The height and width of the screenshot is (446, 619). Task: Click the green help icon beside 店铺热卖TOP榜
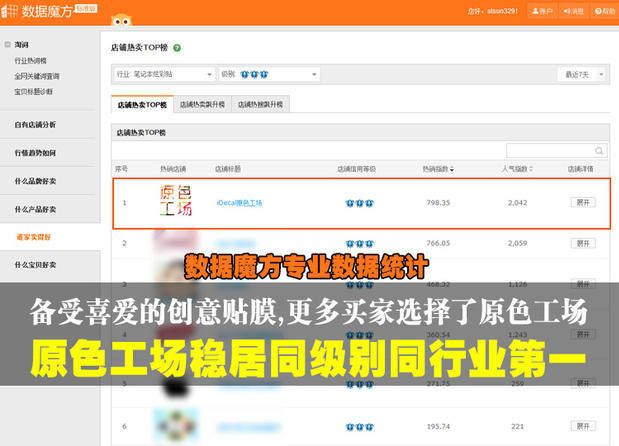click(x=177, y=48)
